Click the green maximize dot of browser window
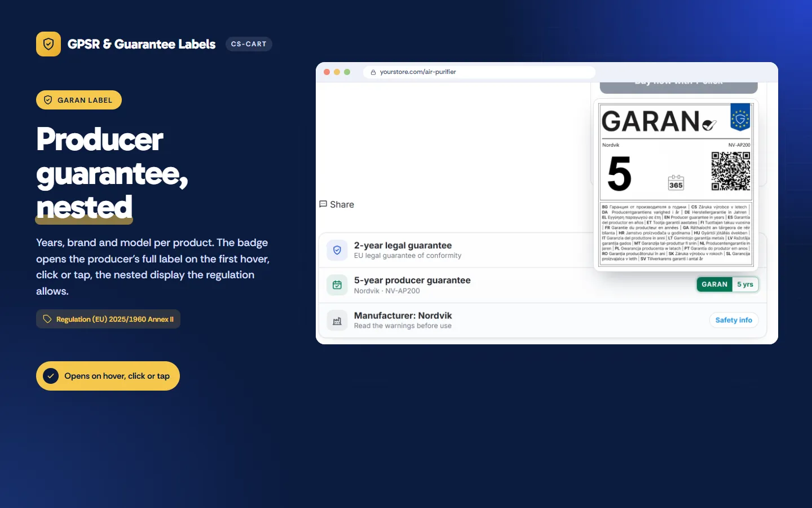The width and height of the screenshot is (812, 508). click(347, 72)
